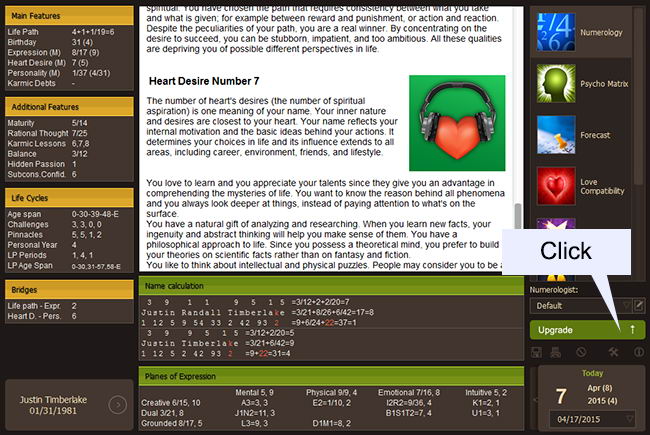The height and width of the screenshot is (435, 650).
Task: Select the Challenges 3, 3, 0, 0 row
Action: (x=69, y=224)
